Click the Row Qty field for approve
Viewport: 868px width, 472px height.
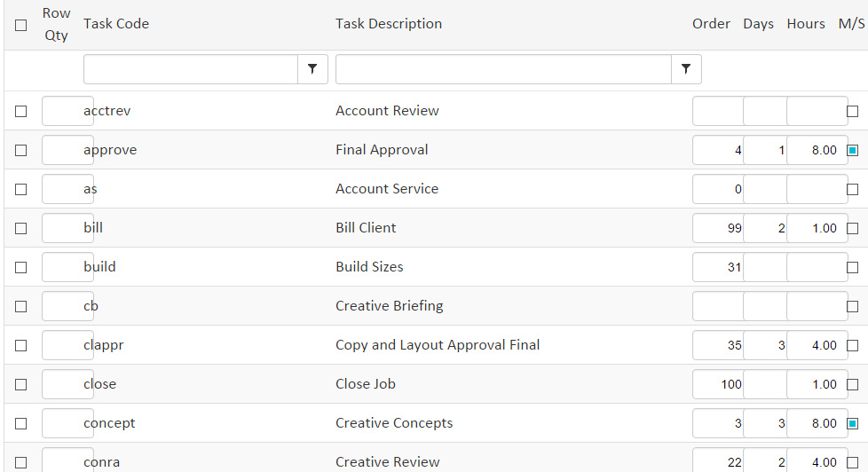point(67,150)
